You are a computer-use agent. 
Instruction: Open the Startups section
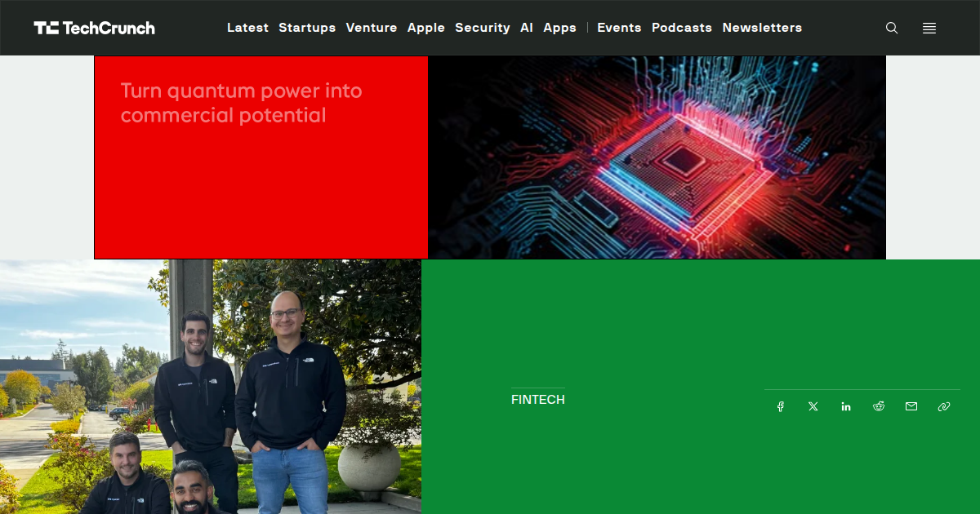click(307, 28)
